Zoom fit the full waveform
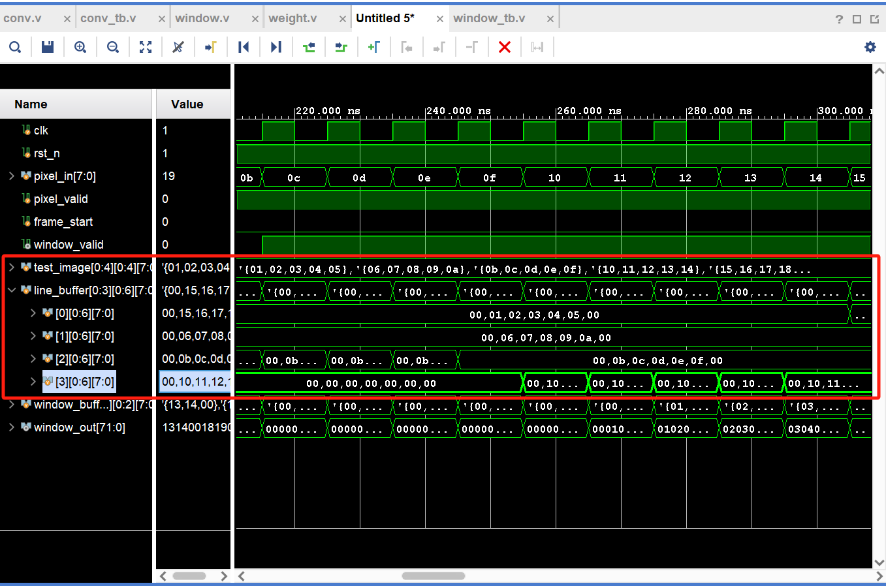The image size is (886, 588). coord(146,47)
